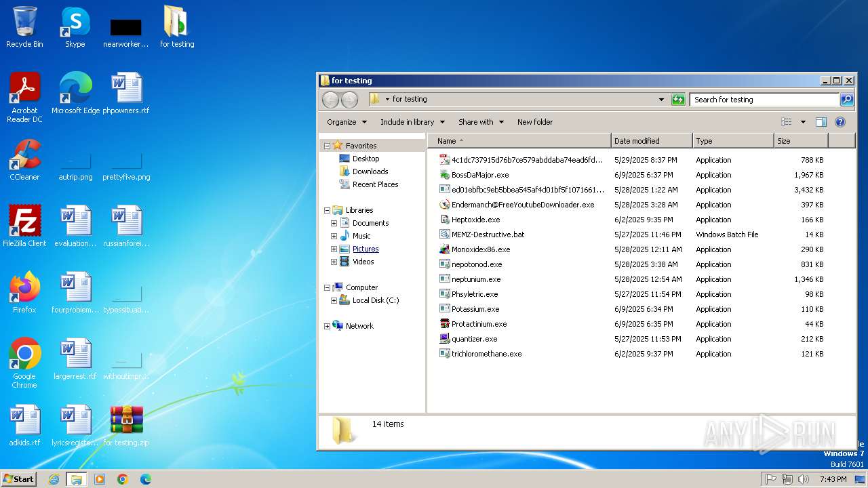Click the Change your view icon
This screenshot has width=868, height=488.
click(787, 122)
